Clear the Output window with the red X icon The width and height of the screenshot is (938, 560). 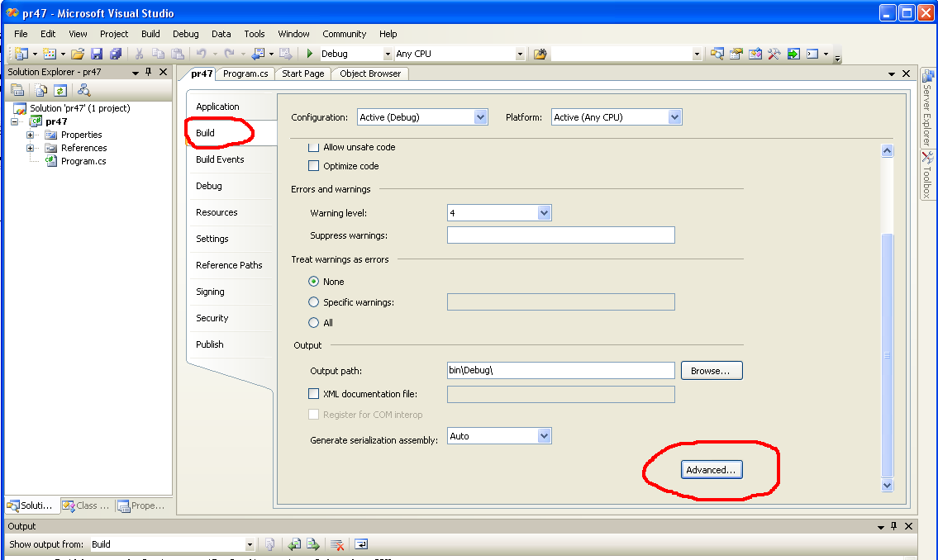(x=337, y=544)
